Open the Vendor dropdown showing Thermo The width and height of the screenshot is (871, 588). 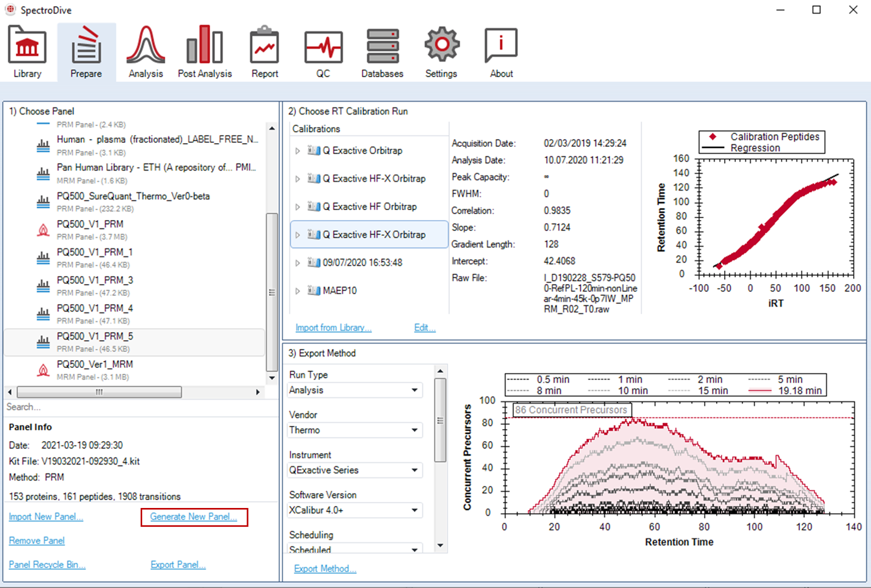pyautogui.click(x=355, y=430)
